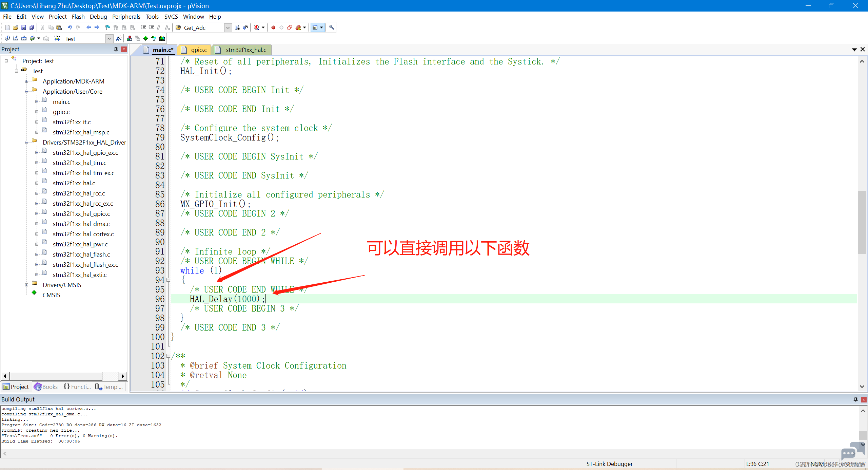The height and width of the screenshot is (470, 868).
Task: Open the Get_Adc find combo dropdown
Action: 228,27
